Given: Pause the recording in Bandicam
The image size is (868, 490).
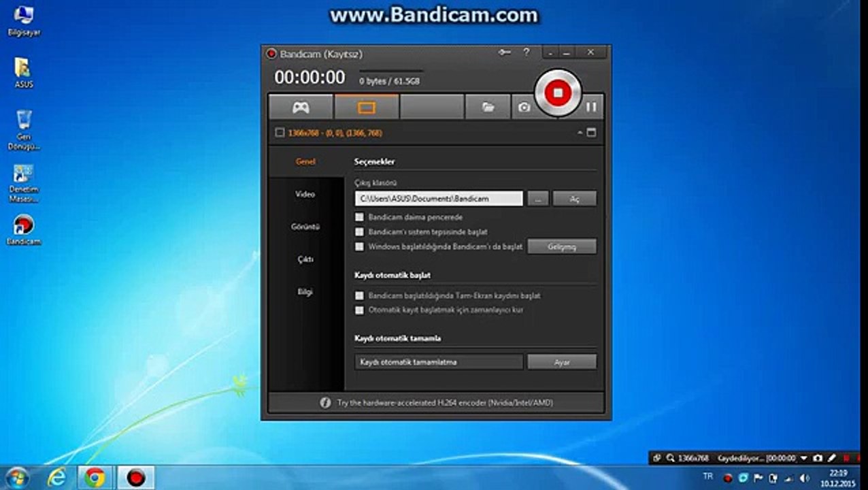Looking at the screenshot, I should (591, 107).
